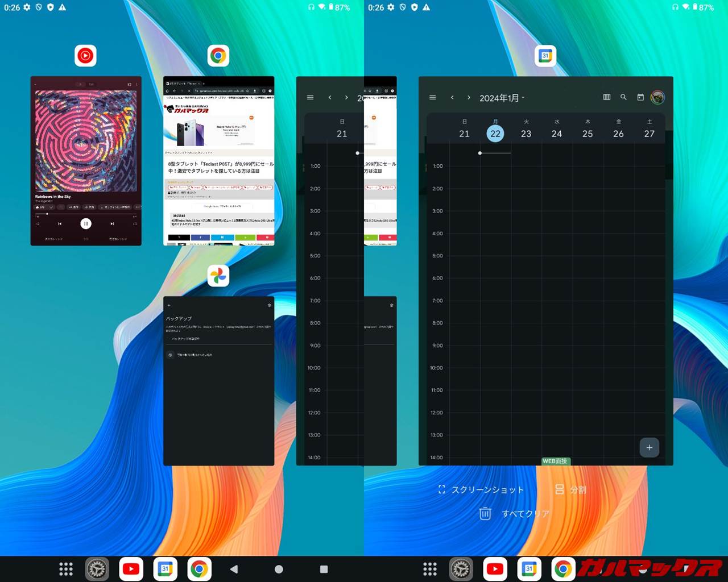Pause Rainbows in the Sky playback
Viewport: 728px width, 582px height.
[x=86, y=224]
